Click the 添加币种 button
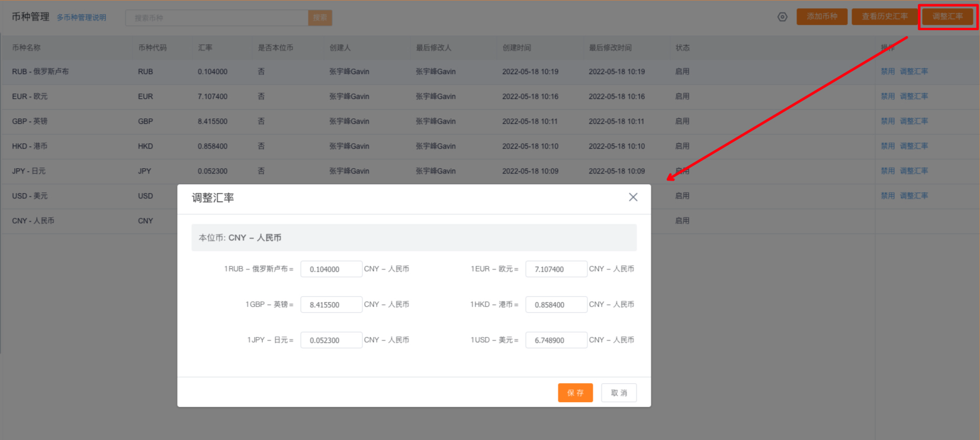 click(x=822, y=17)
